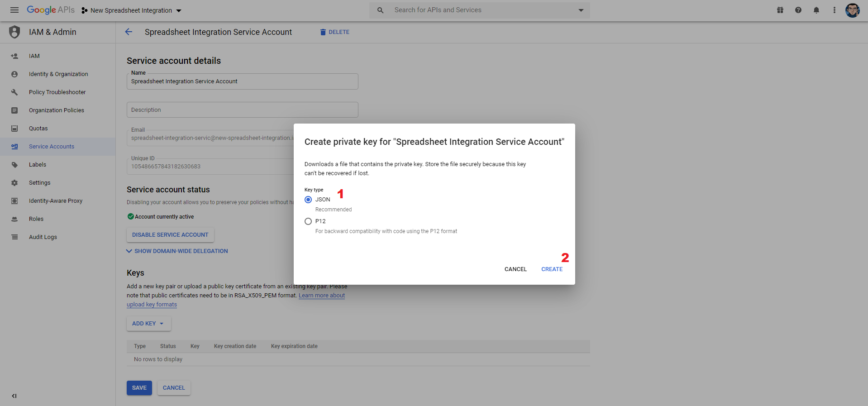
Task: Open the ADD KEY dropdown
Action: [x=148, y=324]
